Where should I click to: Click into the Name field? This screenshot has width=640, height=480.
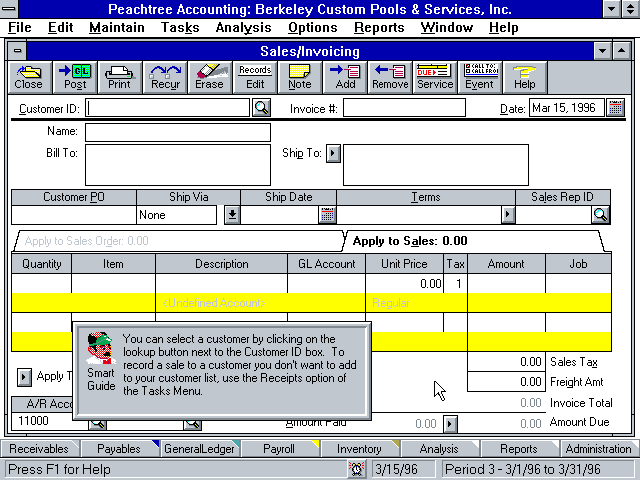[x=178, y=133]
